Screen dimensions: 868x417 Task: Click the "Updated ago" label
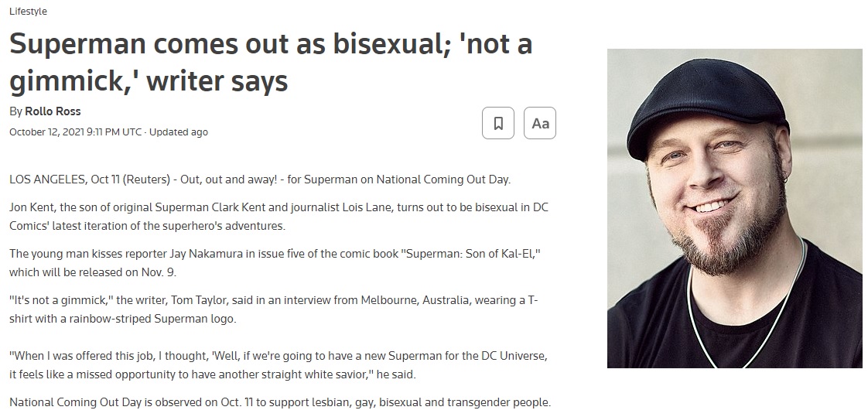tap(178, 132)
